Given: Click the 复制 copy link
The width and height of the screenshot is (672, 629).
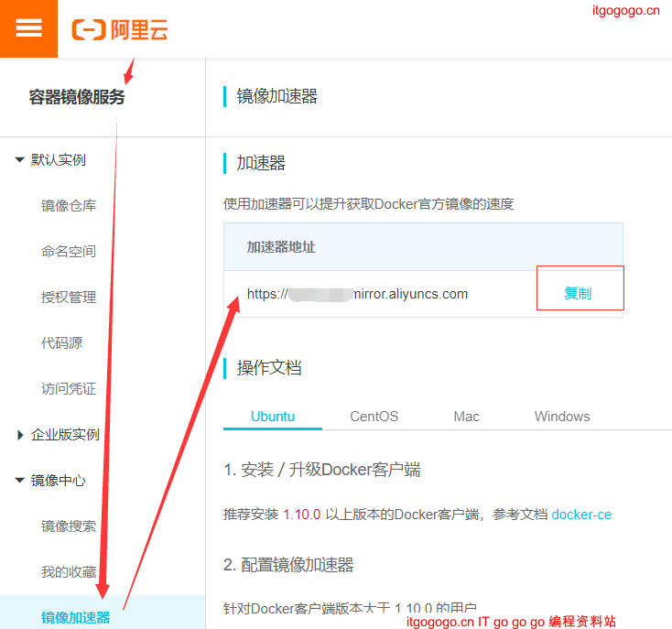Looking at the screenshot, I should 578,294.
